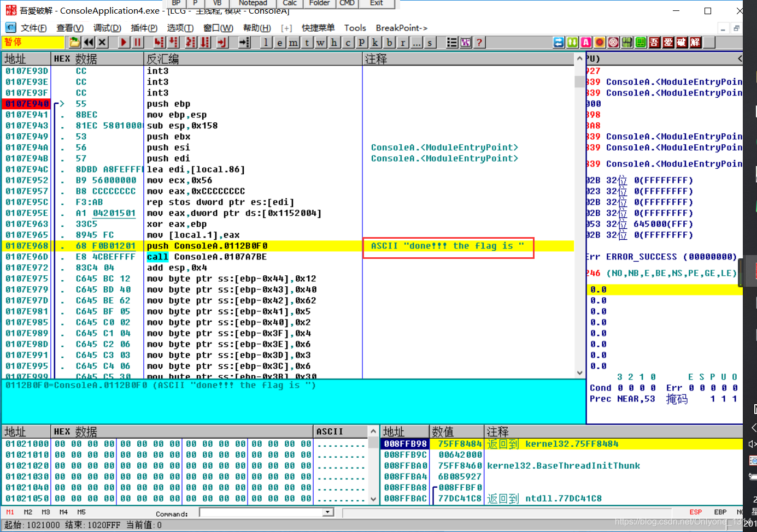Image resolution: width=757 pixels, height=532 pixels.
Task: Open the 插件(P) menu
Action: click(144, 28)
